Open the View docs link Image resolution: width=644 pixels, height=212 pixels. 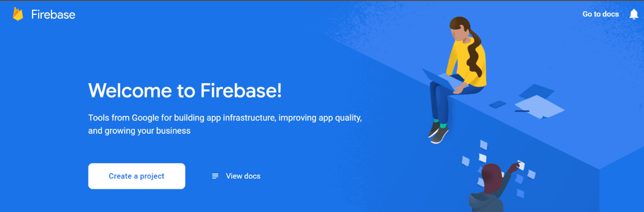pos(243,176)
